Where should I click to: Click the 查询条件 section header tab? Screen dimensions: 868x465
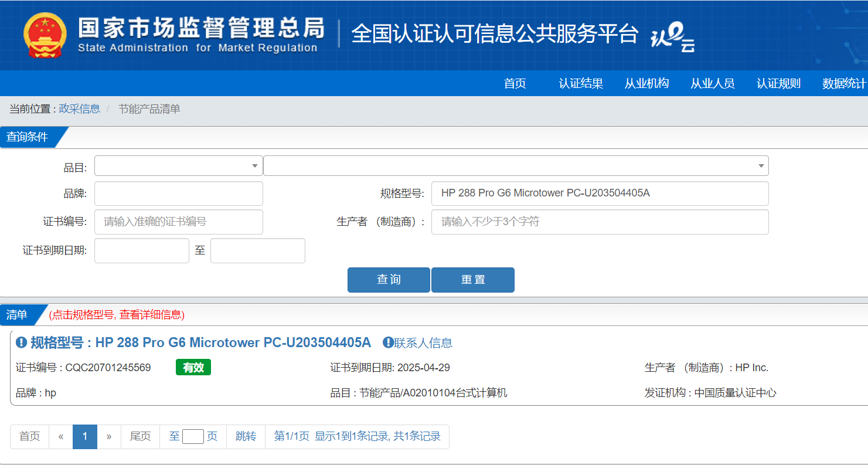(28, 137)
